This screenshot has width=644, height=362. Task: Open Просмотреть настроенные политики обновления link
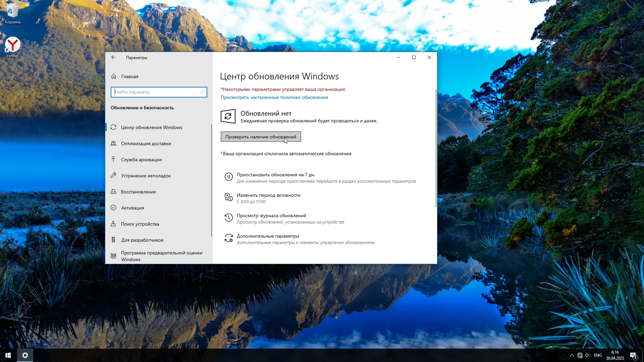(274, 97)
